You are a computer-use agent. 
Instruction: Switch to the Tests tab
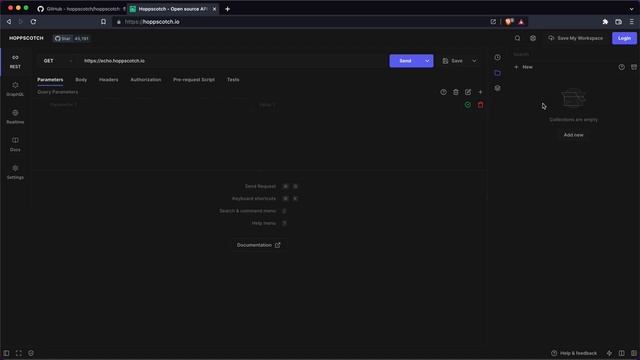point(233,80)
